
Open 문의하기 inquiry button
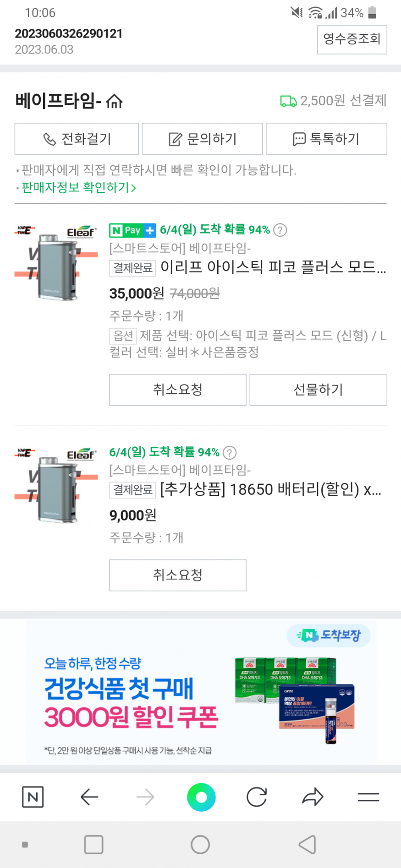click(x=202, y=139)
